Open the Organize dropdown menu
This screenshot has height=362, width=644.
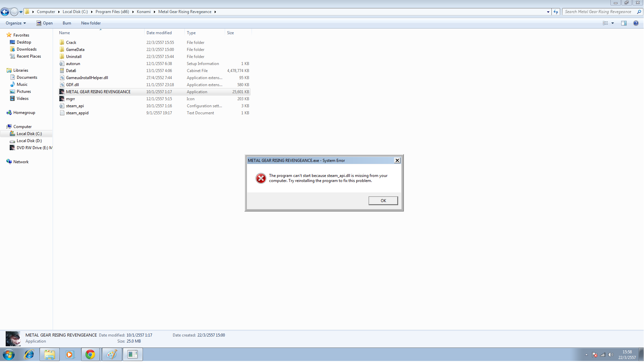16,23
